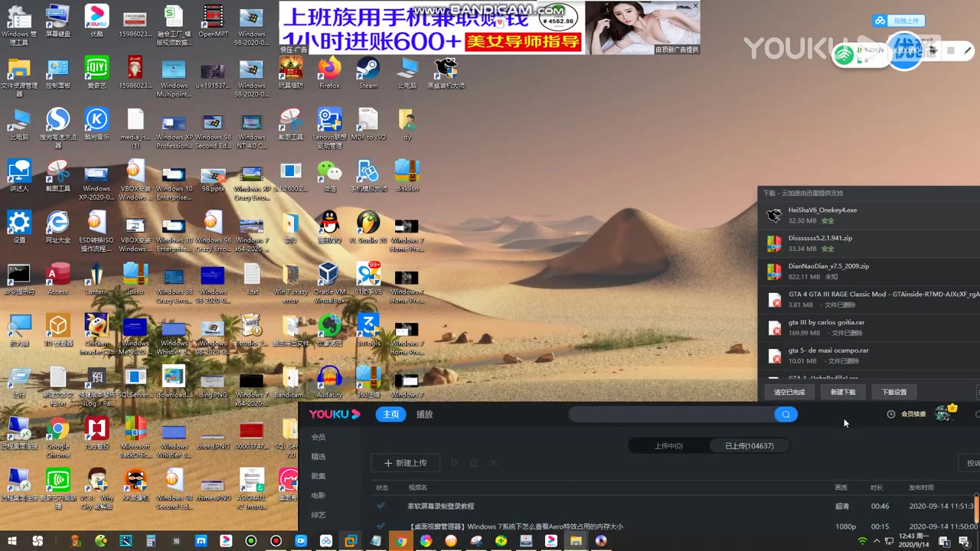Image resolution: width=980 pixels, height=551 pixels.
Task: Open the 98.pptx file on desktop
Action: (213, 175)
